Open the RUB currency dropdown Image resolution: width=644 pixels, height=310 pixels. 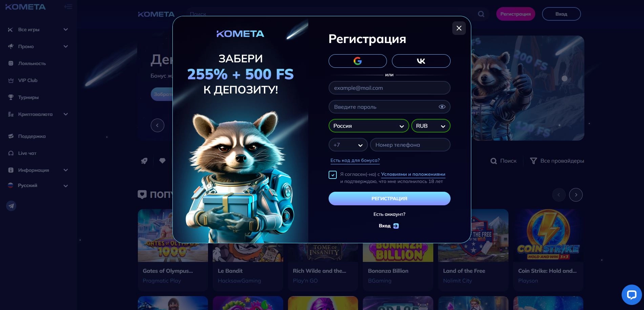point(431,126)
